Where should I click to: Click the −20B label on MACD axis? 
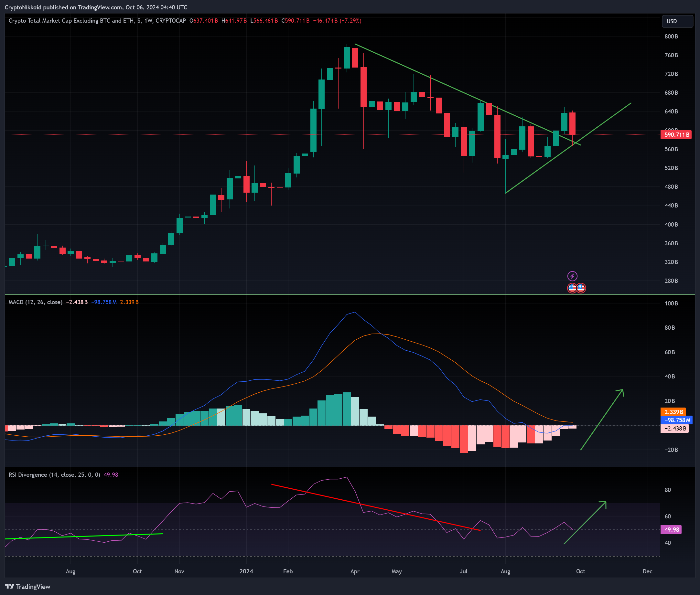point(671,450)
